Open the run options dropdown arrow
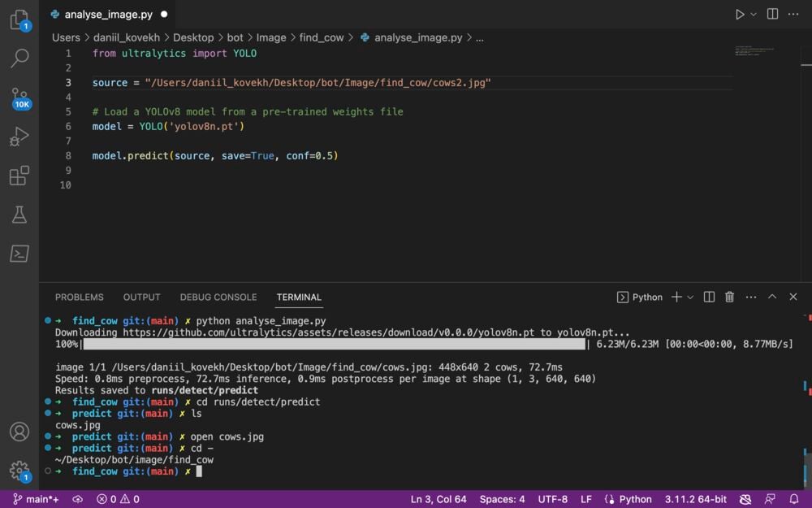The width and height of the screenshot is (812, 508). coord(754,15)
